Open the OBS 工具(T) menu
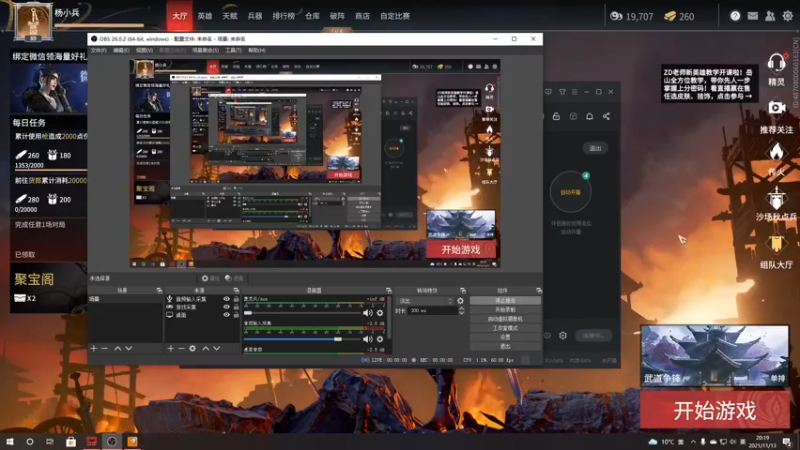Screen dimensions: 800x450 tap(233, 51)
